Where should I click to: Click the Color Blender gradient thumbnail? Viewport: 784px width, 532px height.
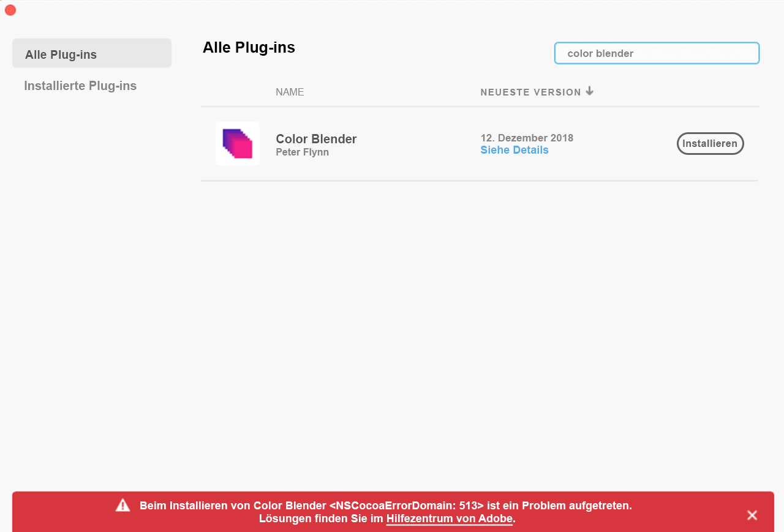[237, 143]
